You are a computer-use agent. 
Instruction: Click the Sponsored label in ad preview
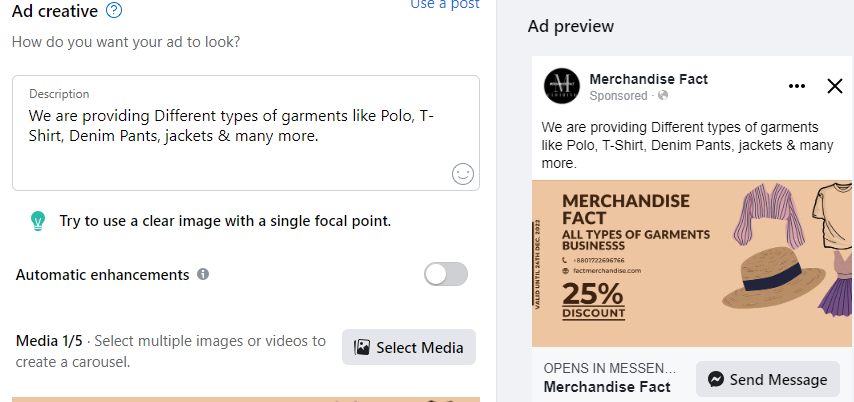click(620, 96)
